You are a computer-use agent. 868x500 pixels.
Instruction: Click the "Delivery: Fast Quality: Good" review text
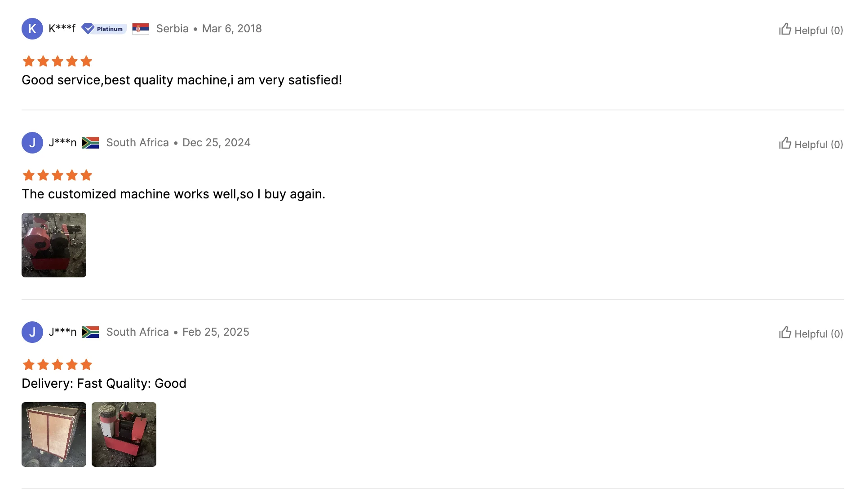tap(104, 383)
